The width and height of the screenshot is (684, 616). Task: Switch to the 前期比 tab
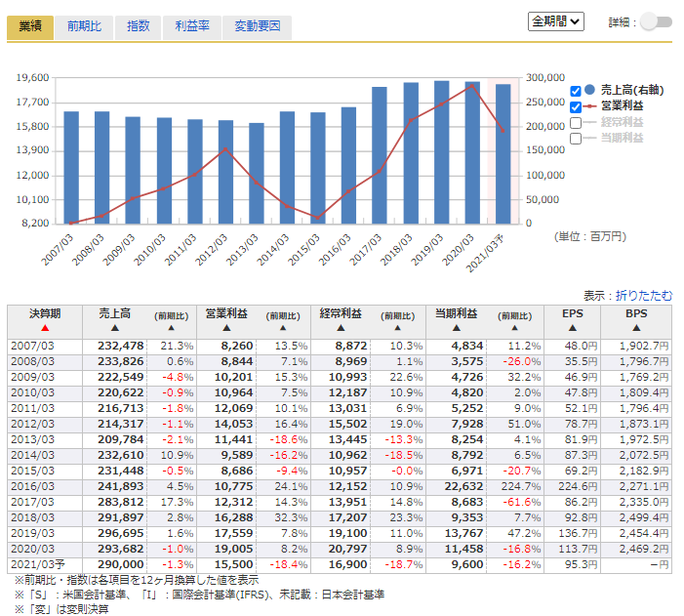pyautogui.click(x=84, y=26)
